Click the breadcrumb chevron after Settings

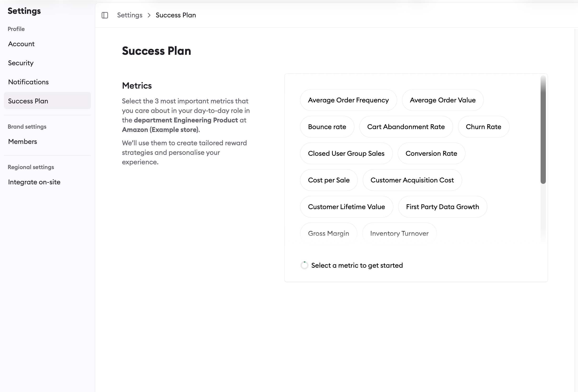149,15
